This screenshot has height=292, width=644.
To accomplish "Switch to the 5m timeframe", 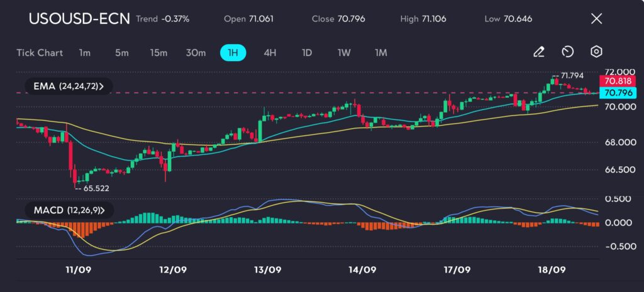I will click(121, 53).
